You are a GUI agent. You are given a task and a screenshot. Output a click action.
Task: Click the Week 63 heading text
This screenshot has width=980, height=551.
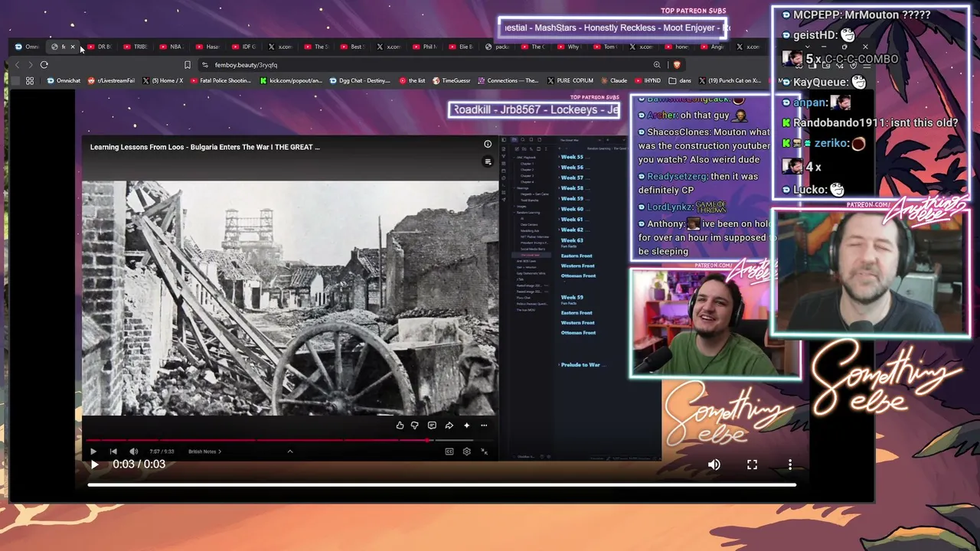coord(573,240)
